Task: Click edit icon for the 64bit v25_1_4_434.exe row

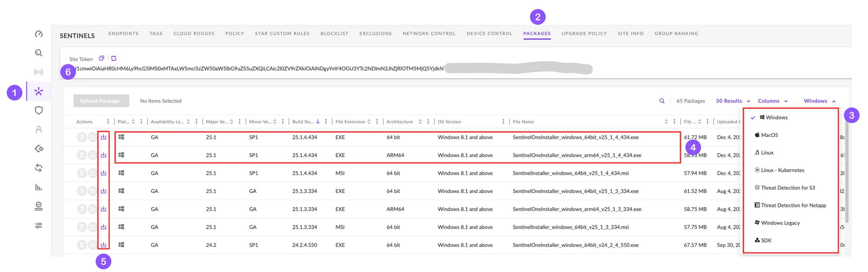Action: coord(92,137)
